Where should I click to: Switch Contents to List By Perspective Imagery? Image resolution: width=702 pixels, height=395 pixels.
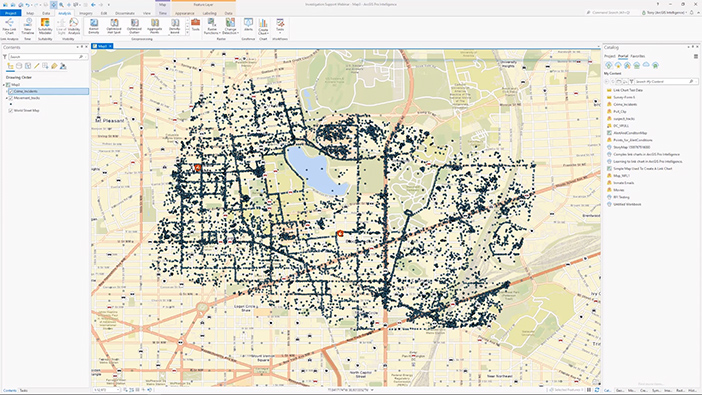point(63,66)
